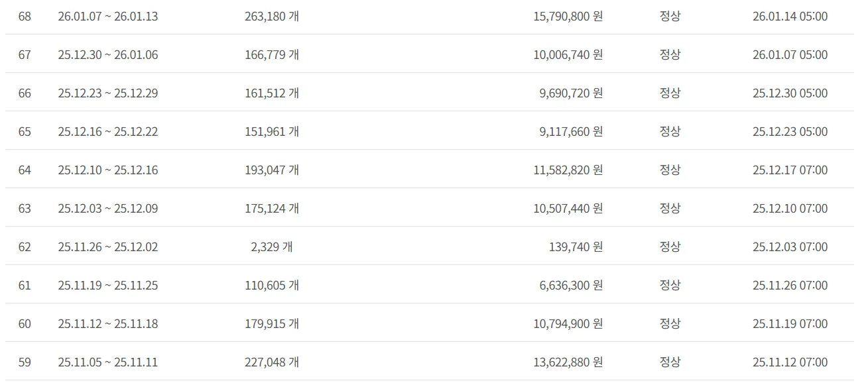
Task: Click date range 26.01.07 ~ 26.01.13
Action: pyautogui.click(x=108, y=17)
